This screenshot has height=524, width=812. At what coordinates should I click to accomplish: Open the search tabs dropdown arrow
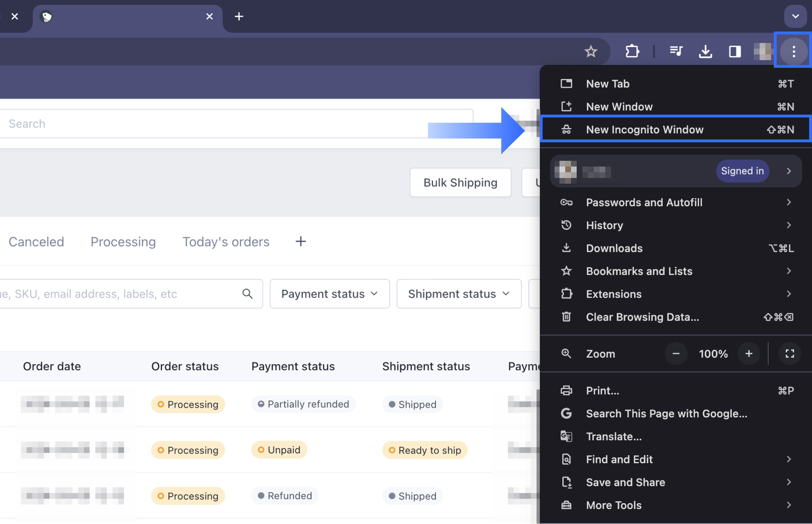click(795, 16)
